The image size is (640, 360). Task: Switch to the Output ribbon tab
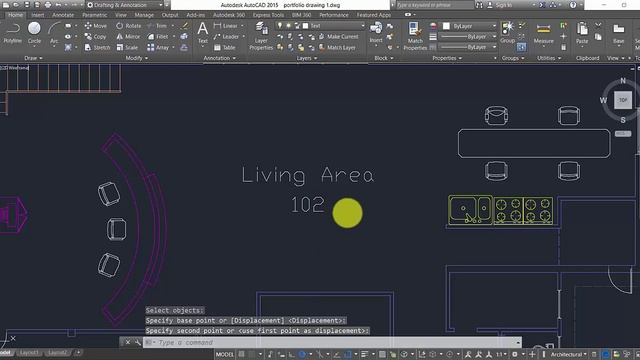click(x=170, y=15)
